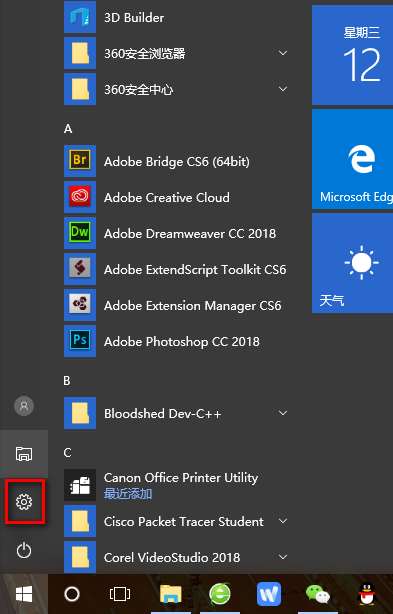Screen dimensions: 393x614
Task: Expand the 360安全中心 folder chevron
Action: point(283,89)
